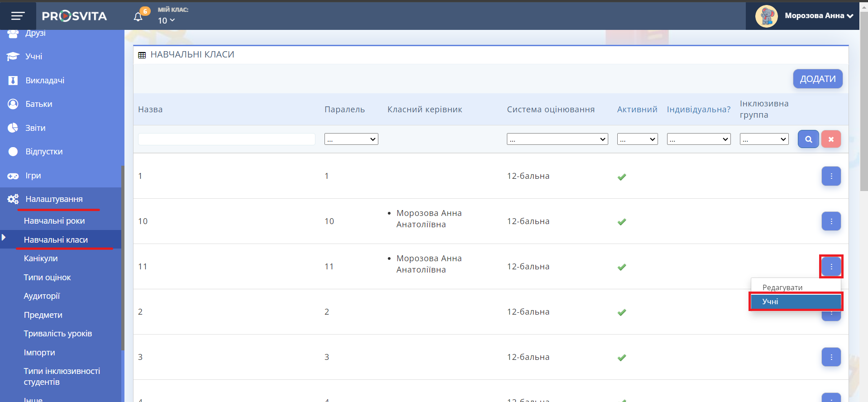Select Учні from the context menu
The width and height of the screenshot is (868, 402).
click(x=795, y=301)
